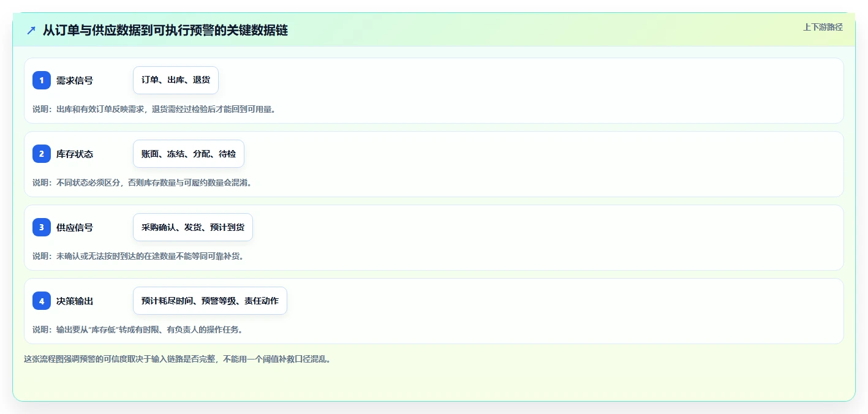Select the 预计耗尽时间、预警等级、责任动作 chip
The image size is (868, 414).
click(210, 301)
